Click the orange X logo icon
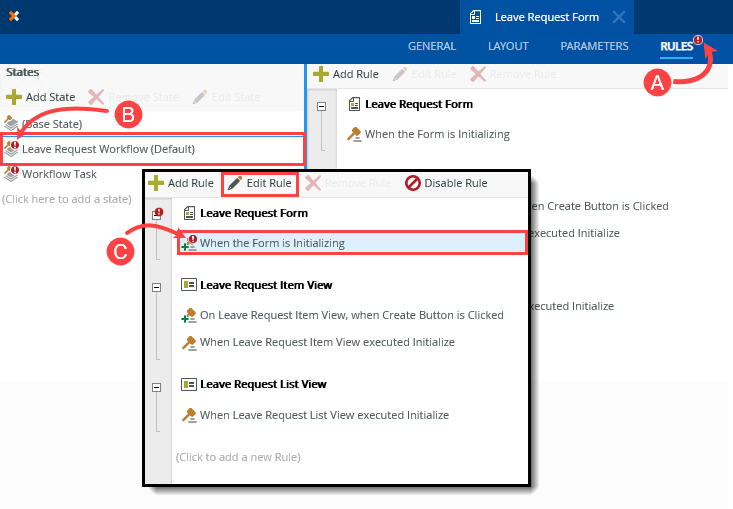Image resolution: width=733 pixels, height=509 pixels. pos(14,17)
